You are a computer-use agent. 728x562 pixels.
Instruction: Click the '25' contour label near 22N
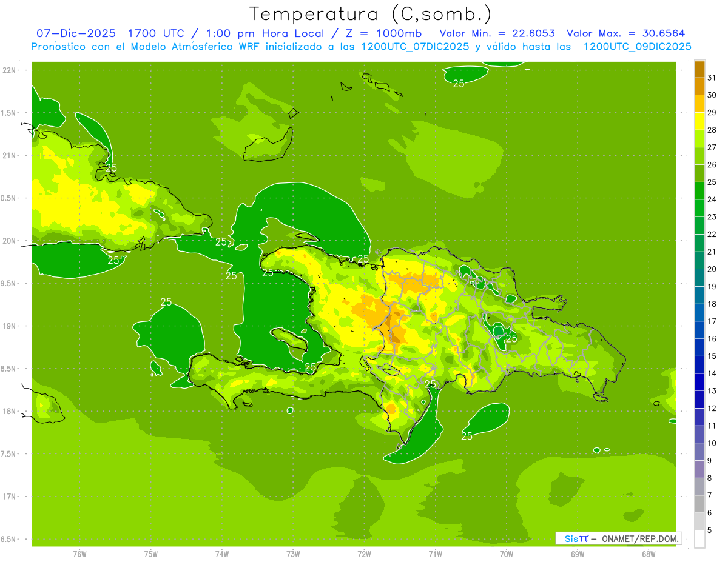[459, 84]
